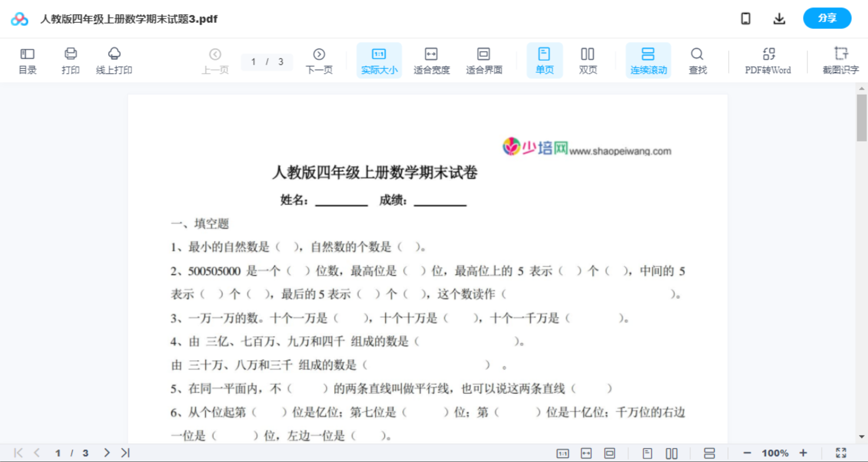Image resolution: width=868 pixels, height=462 pixels.
Task: Enable 适合宽度 fit-width mode
Action: (x=431, y=60)
